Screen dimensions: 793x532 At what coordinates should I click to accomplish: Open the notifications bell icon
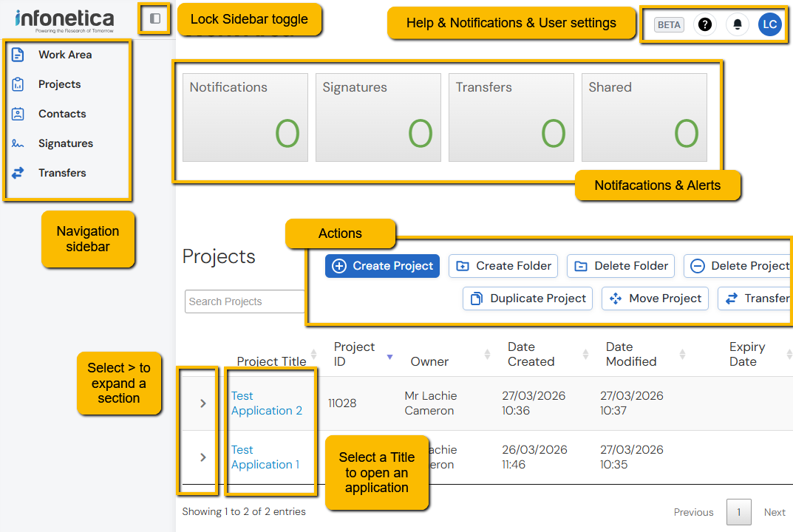737,24
